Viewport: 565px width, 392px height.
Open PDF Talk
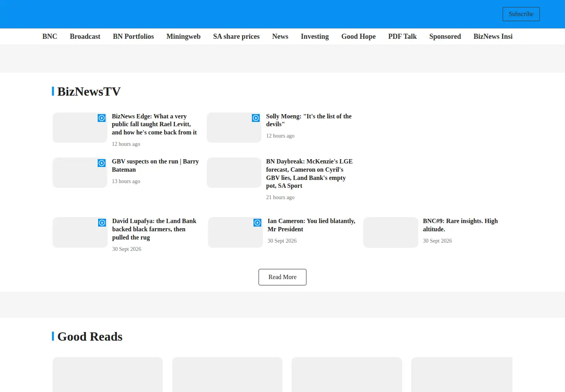click(x=403, y=36)
